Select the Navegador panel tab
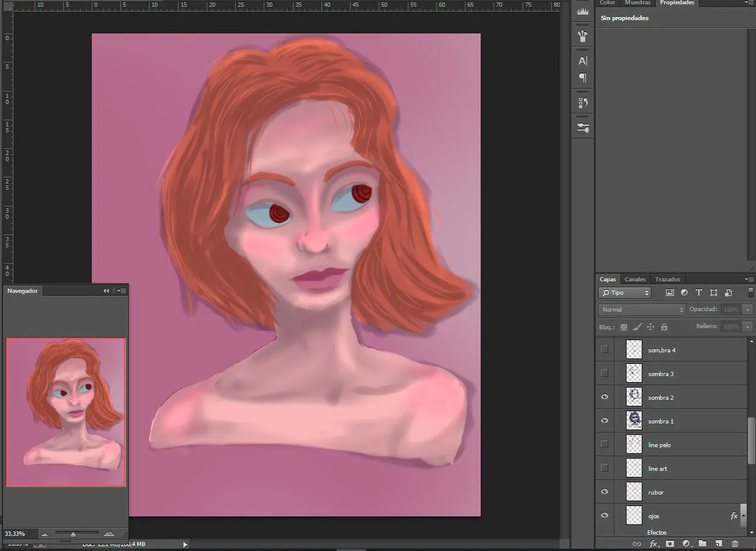 pos(22,291)
